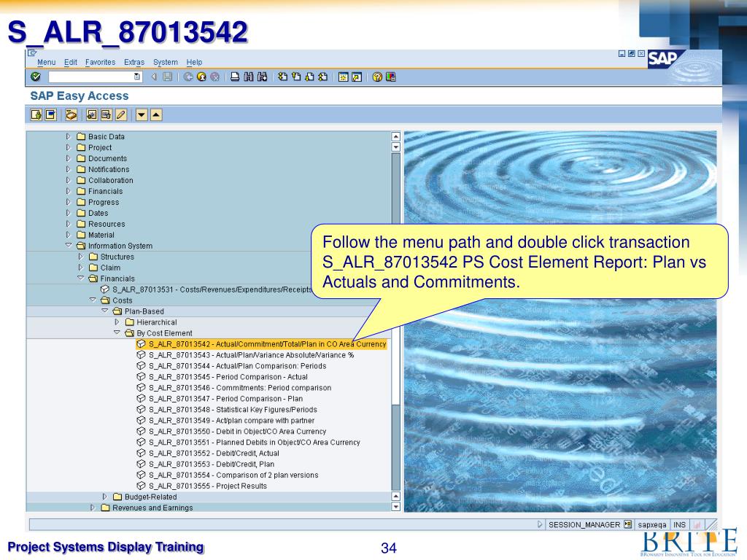Expand the Budget-Related folder triangle

[105, 497]
